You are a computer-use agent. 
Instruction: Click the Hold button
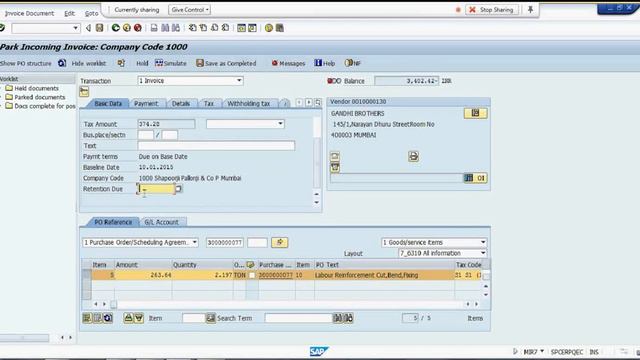142,63
